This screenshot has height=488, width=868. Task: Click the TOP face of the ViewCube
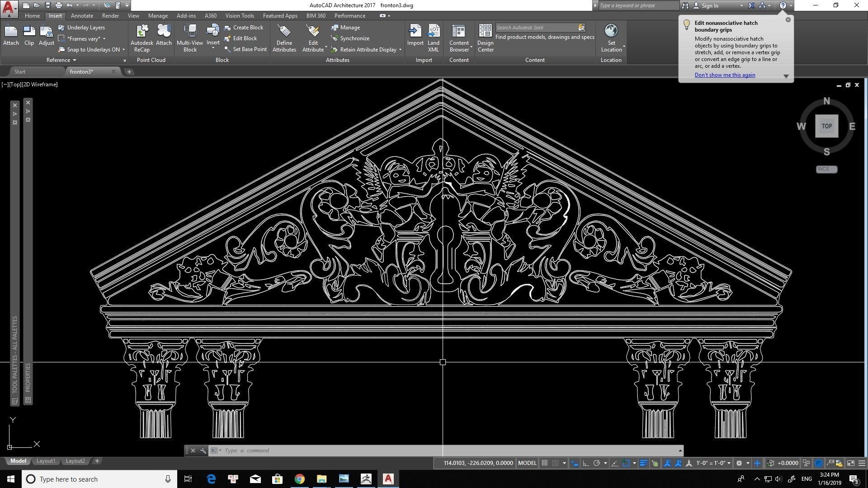coord(826,126)
